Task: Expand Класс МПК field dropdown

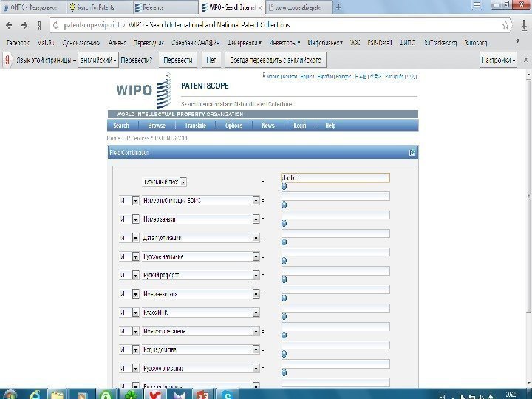Action: [256, 313]
